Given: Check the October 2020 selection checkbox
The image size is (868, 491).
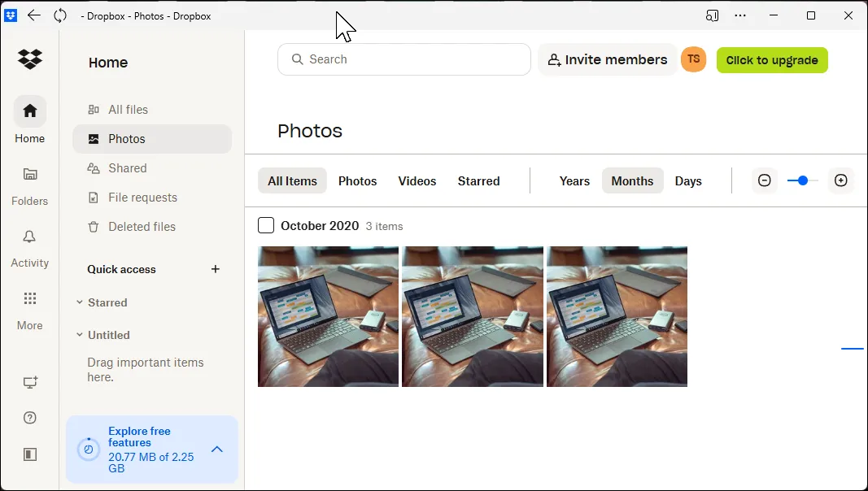Looking at the screenshot, I should click(265, 225).
